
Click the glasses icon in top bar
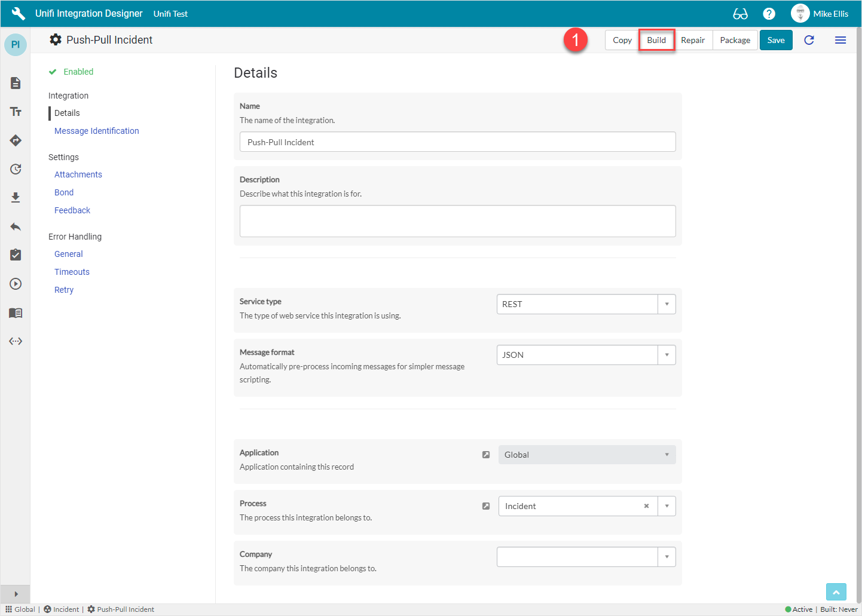(x=740, y=14)
